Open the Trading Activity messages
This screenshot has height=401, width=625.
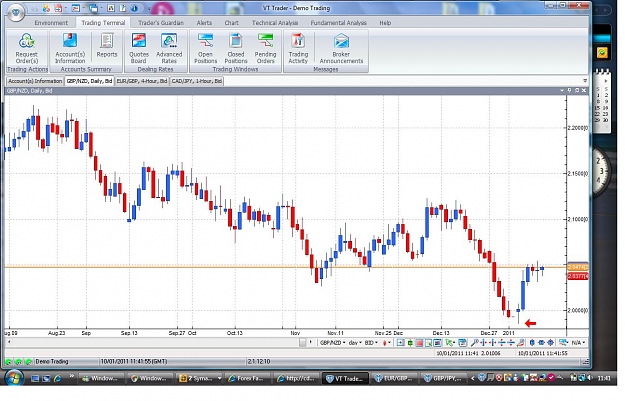[x=298, y=49]
